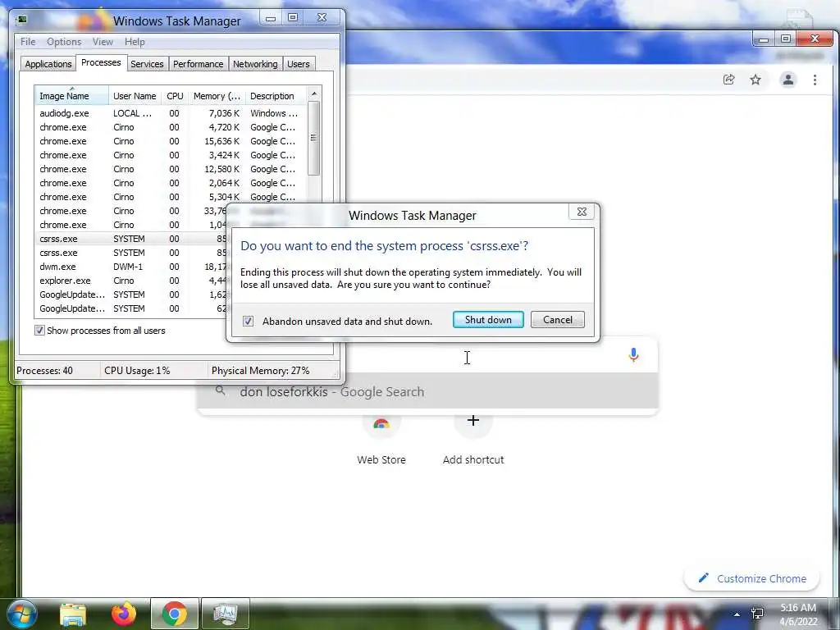Screen dimensions: 840x630
Task: Switch to the Applications tab
Action: 48,64
